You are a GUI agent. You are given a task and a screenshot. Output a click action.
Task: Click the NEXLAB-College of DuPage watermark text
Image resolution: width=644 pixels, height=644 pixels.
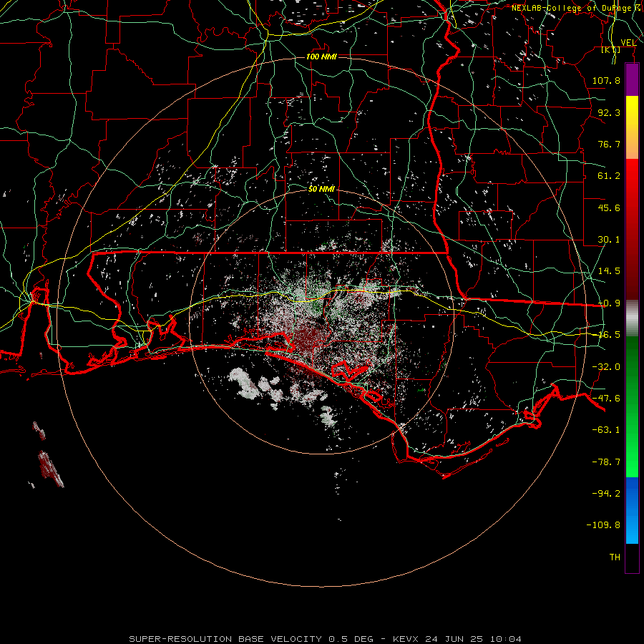pos(576,8)
